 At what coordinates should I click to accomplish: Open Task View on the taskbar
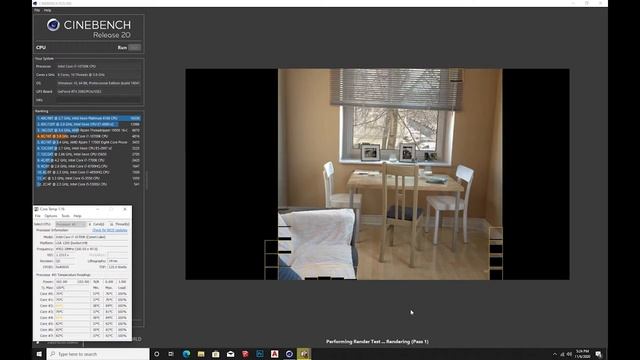tap(171, 354)
